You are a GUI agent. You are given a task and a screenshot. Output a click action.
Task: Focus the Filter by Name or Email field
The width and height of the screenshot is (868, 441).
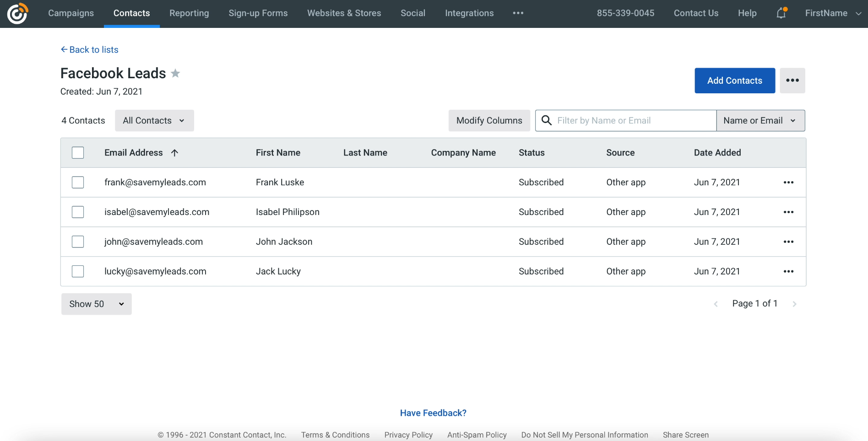626,120
